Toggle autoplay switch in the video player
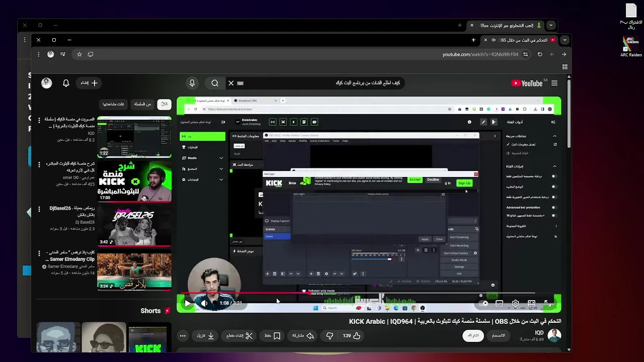The height and width of the screenshot is (362, 644). click(x=485, y=303)
